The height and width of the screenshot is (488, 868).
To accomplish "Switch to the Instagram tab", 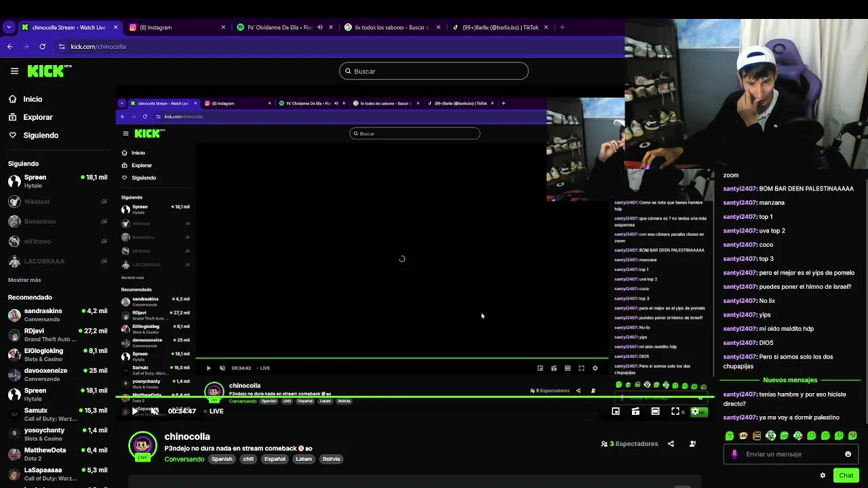I will click(177, 27).
